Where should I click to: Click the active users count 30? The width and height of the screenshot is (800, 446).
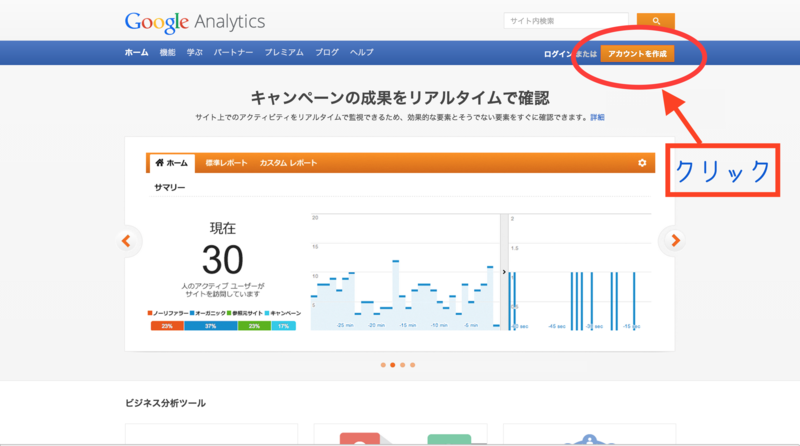click(222, 260)
